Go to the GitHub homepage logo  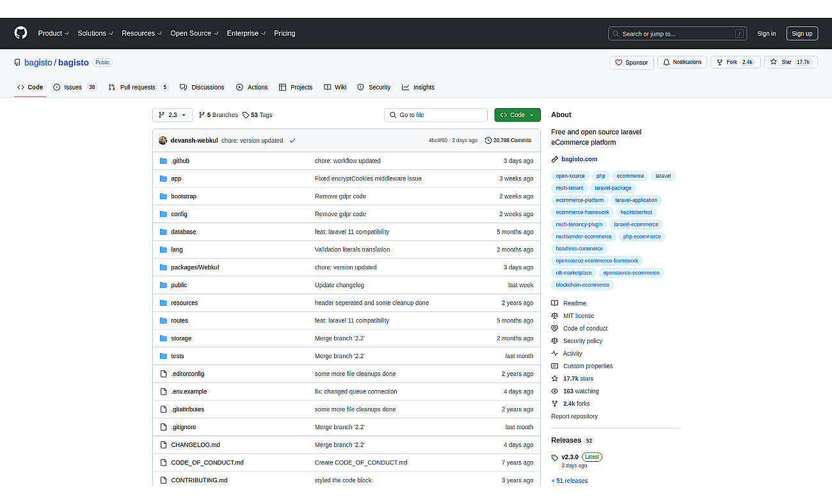pos(20,33)
